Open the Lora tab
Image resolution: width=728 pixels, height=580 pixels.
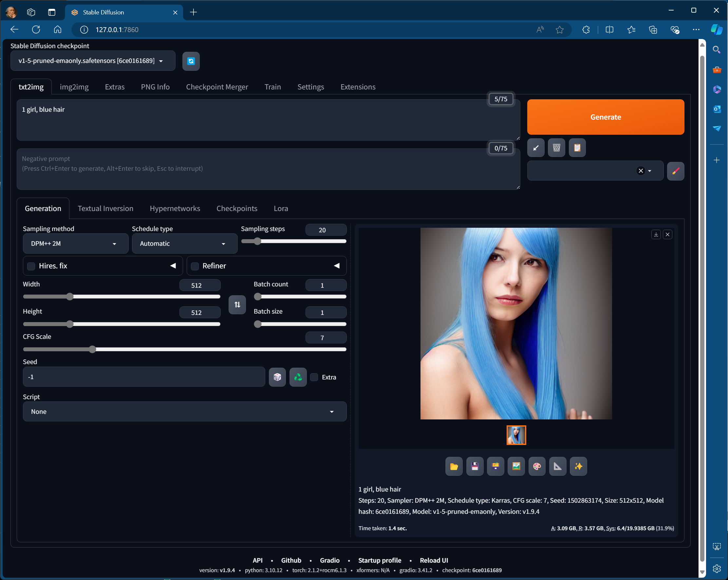pos(281,208)
